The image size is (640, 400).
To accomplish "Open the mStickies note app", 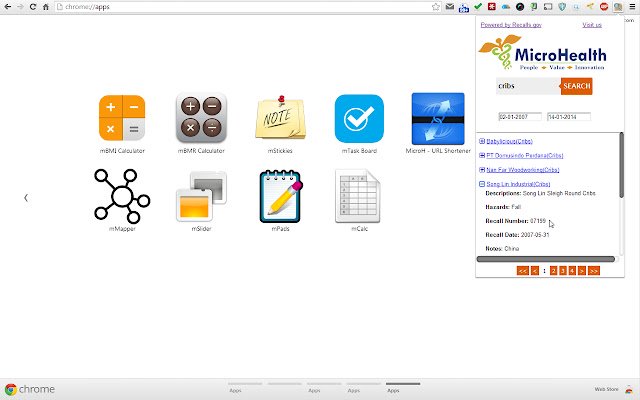I will pyautogui.click(x=280, y=118).
